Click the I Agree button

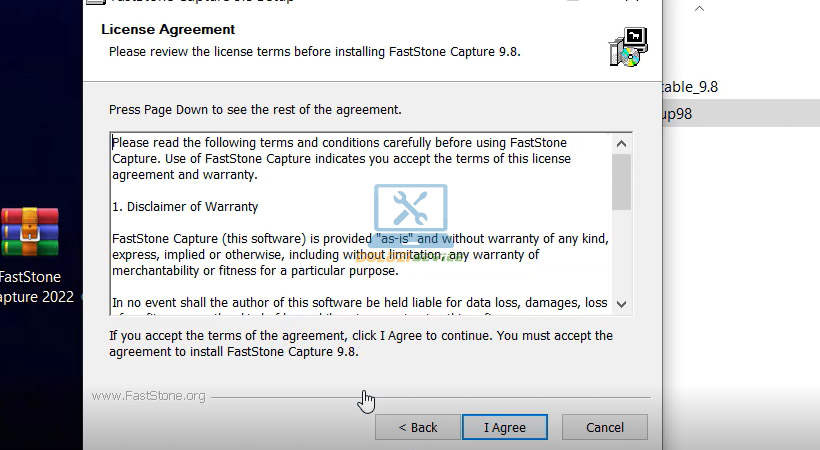click(x=504, y=427)
